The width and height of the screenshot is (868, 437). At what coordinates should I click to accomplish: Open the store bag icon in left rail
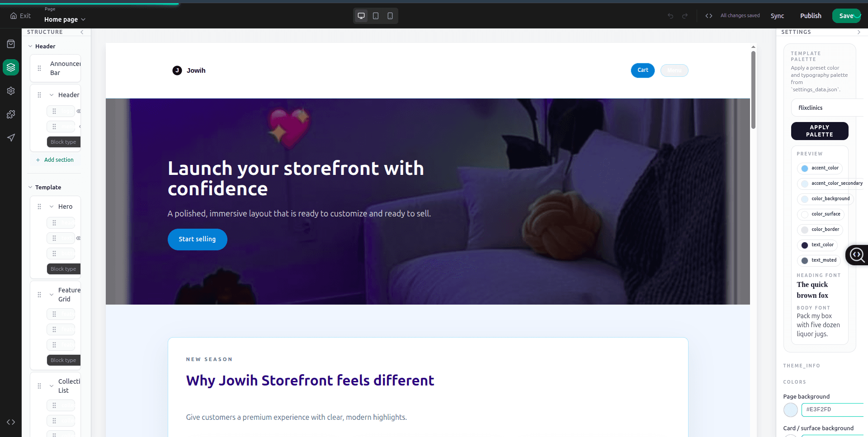tap(11, 44)
